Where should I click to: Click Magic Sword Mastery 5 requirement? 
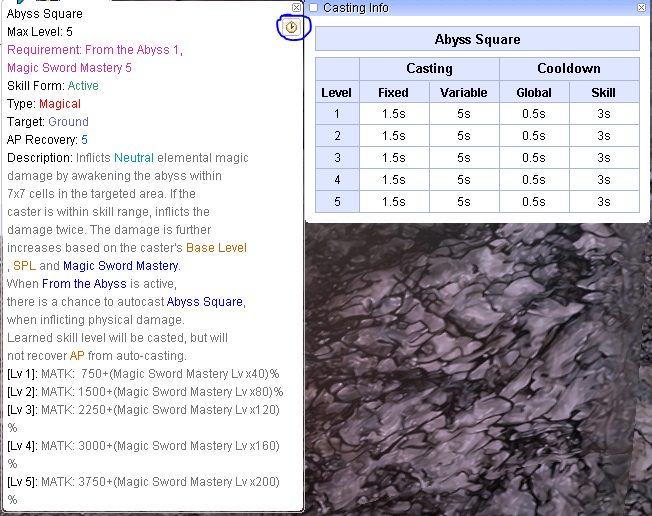[x=69, y=68]
